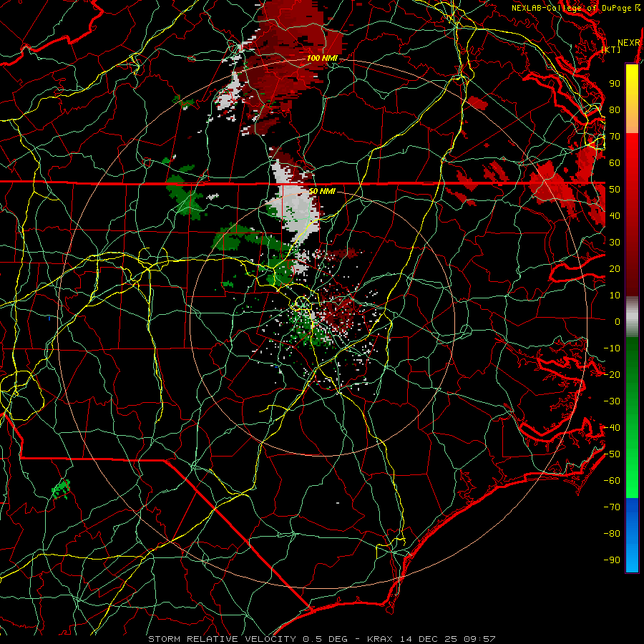
Task: Click the 0 knots scale label
Action: (618, 321)
